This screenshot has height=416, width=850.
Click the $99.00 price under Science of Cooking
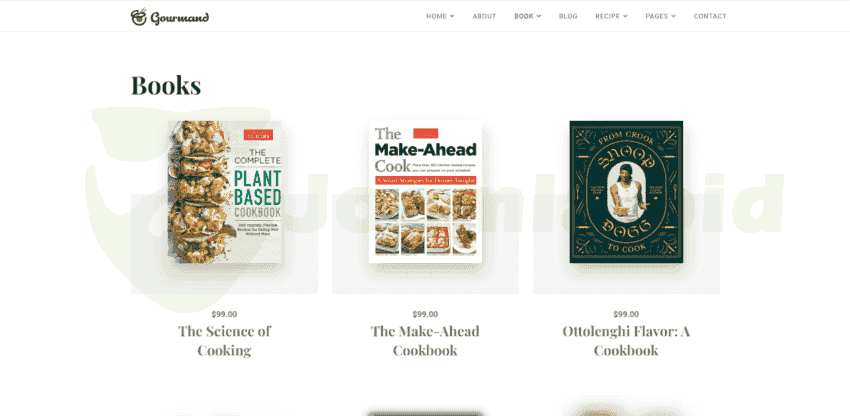pos(224,314)
